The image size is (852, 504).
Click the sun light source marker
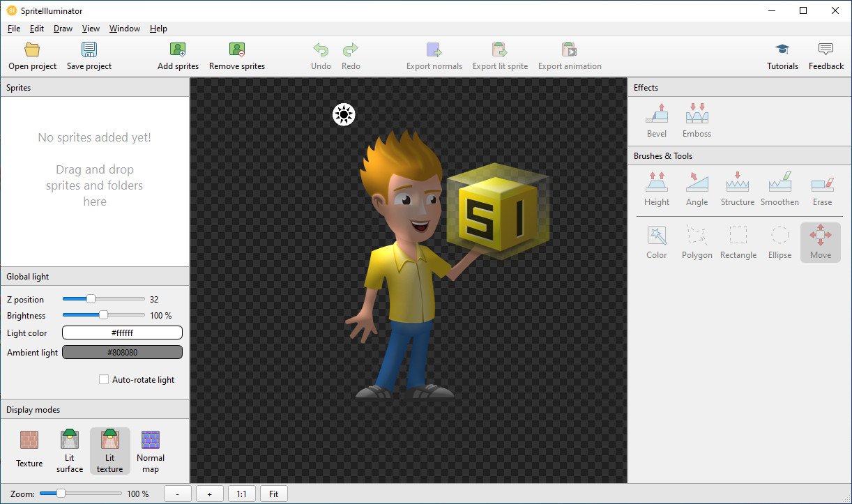[x=344, y=114]
